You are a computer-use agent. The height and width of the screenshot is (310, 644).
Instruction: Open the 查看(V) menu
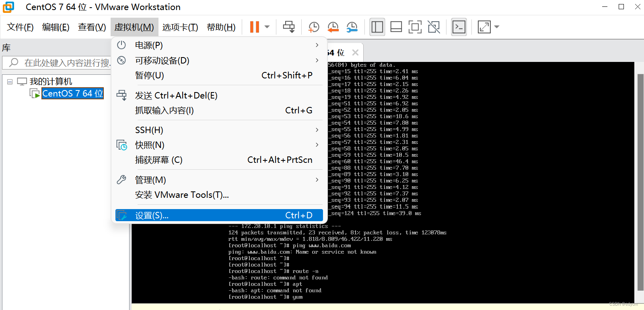tap(92, 27)
